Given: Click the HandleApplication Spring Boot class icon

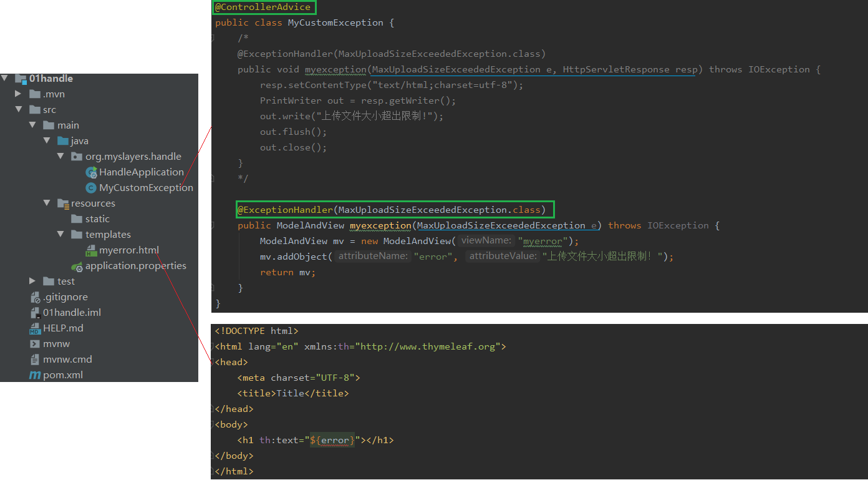Looking at the screenshot, I should coord(91,172).
